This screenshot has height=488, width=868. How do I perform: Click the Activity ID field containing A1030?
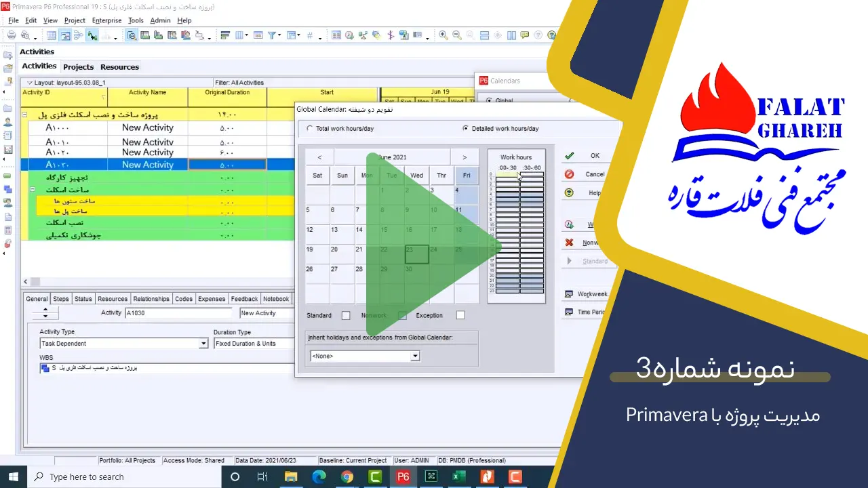pyautogui.click(x=178, y=313)
